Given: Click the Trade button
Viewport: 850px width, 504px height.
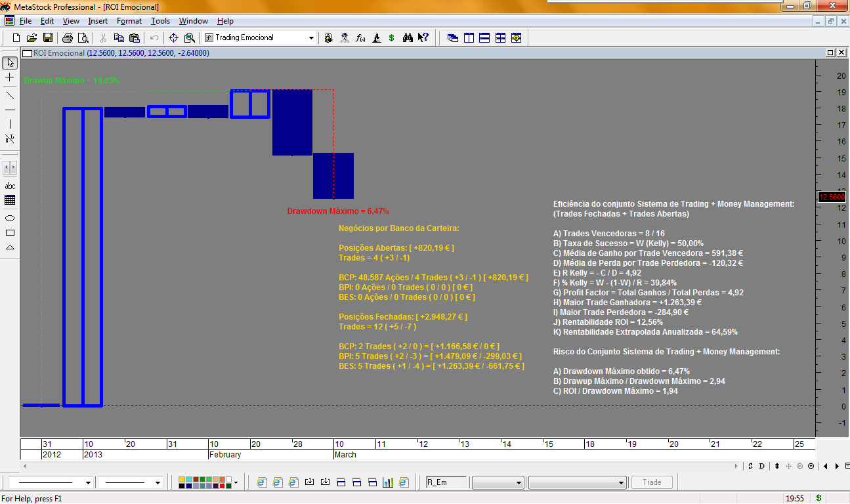Looking at the screenshot, I should click(652, 482).
